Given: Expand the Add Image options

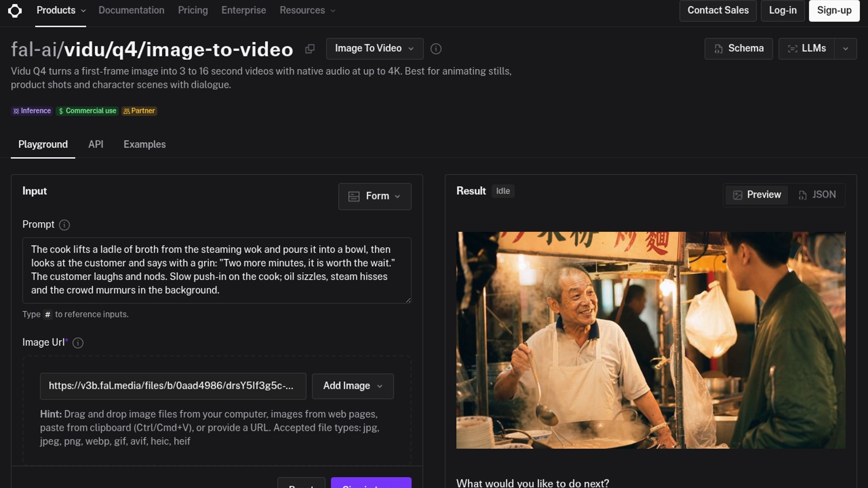Looking at the screenshot, I should pos(353,386).
